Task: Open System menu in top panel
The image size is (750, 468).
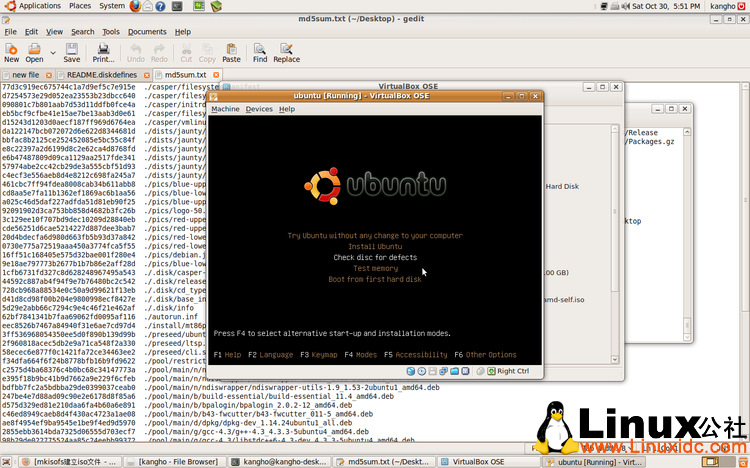Action: pyautogui.click(x=112, y=6)
